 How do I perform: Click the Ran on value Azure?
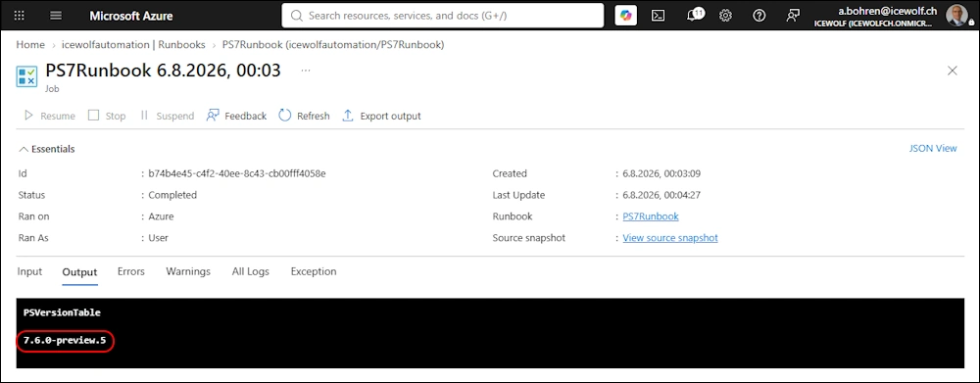coord(162,216)
